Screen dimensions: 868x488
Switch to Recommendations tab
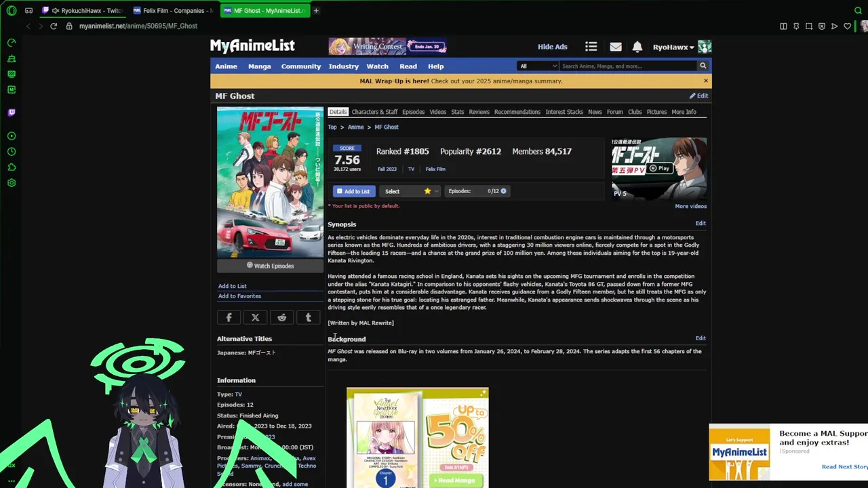pos(517,112)
